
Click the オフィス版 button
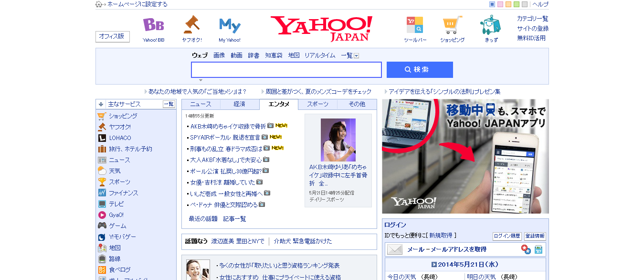coord(113,37)
